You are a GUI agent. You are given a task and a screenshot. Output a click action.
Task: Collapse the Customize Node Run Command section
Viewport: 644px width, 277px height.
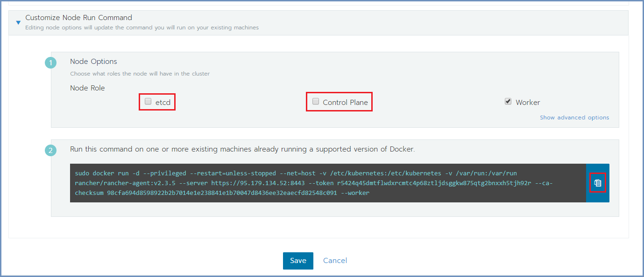[18, 22]
